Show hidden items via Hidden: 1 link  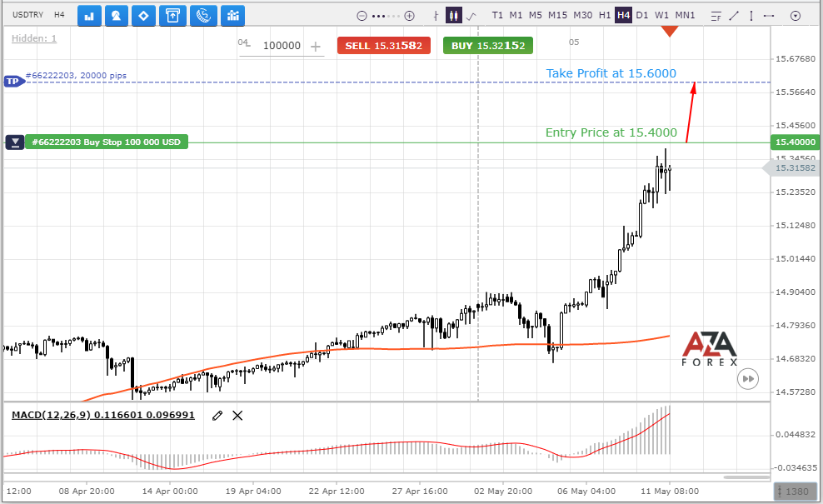(x=34, y=38)
